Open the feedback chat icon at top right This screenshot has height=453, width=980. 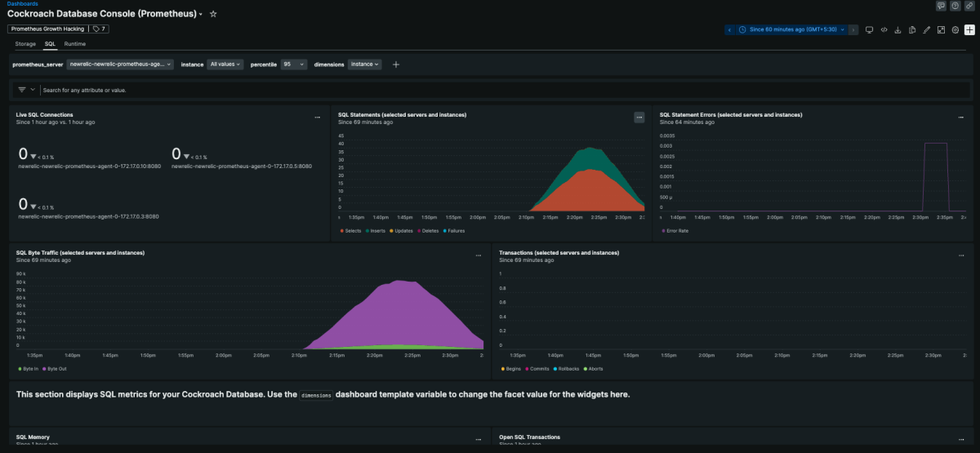pos(941,6)
